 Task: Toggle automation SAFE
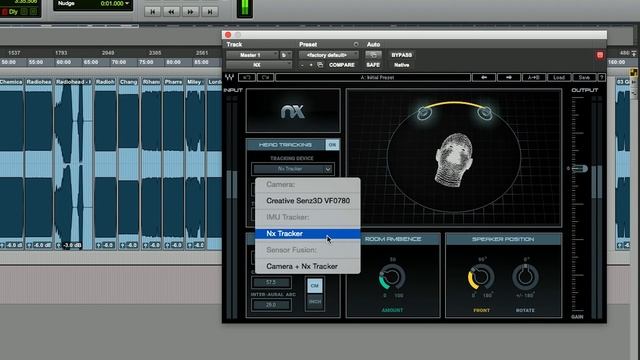[x=373, y=65]
